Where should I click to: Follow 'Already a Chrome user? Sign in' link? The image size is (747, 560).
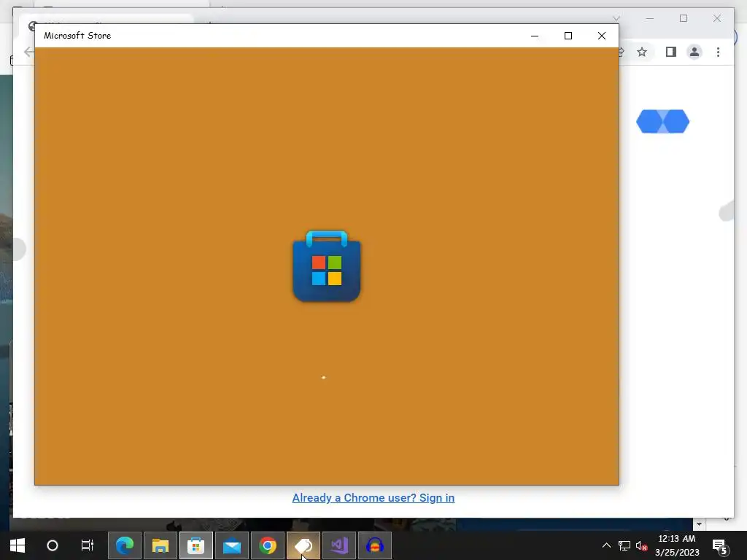[373, 497]
